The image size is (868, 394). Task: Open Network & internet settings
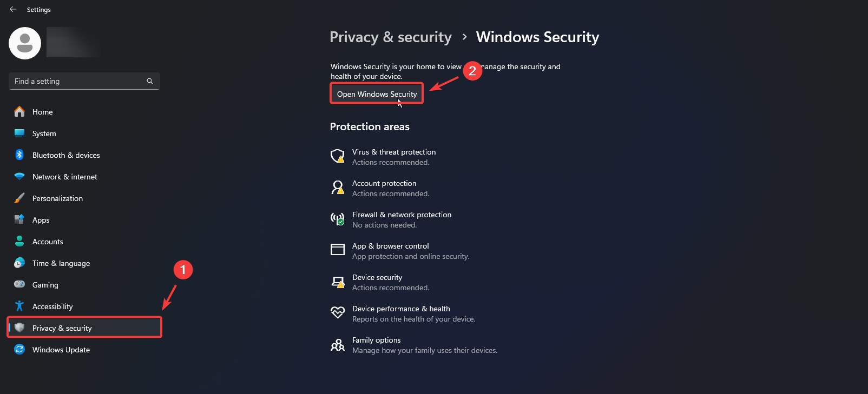coord(64,177)
